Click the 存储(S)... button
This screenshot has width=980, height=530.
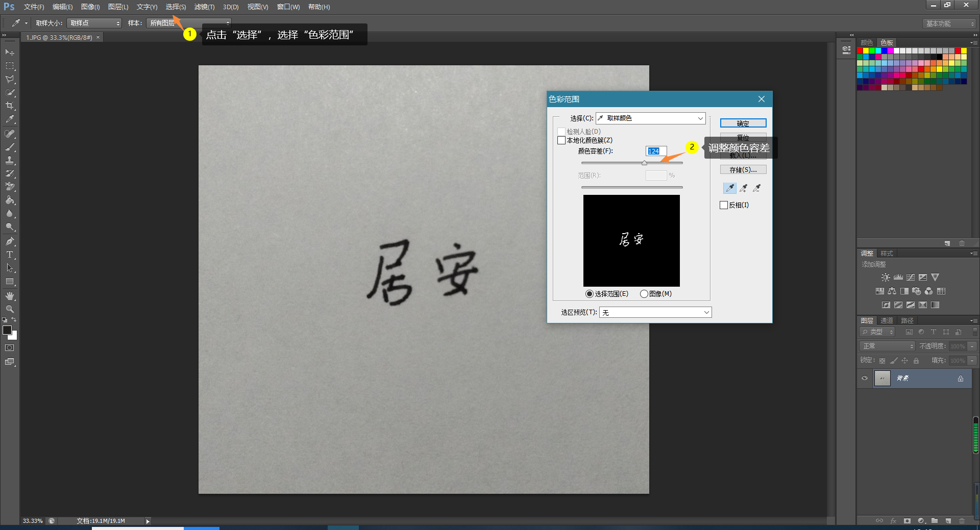point(743,170)
